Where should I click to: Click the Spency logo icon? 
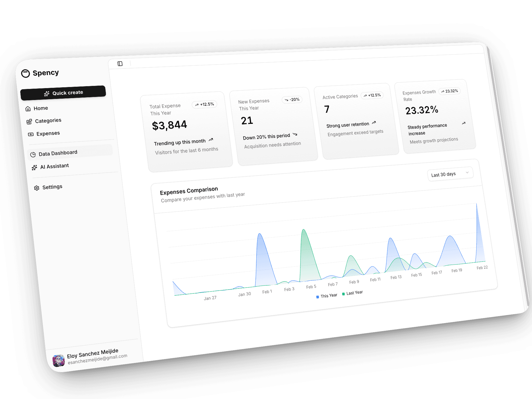click(25, 73)
